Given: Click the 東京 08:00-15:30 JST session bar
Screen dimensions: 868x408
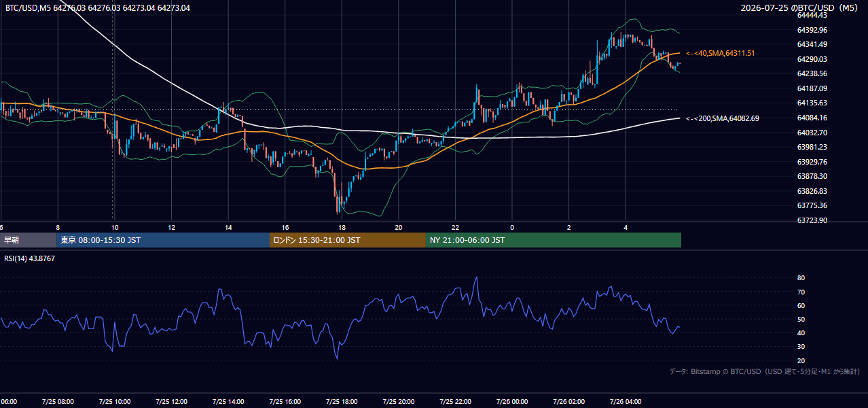Looking at the screenshot, I should (163, 240).
